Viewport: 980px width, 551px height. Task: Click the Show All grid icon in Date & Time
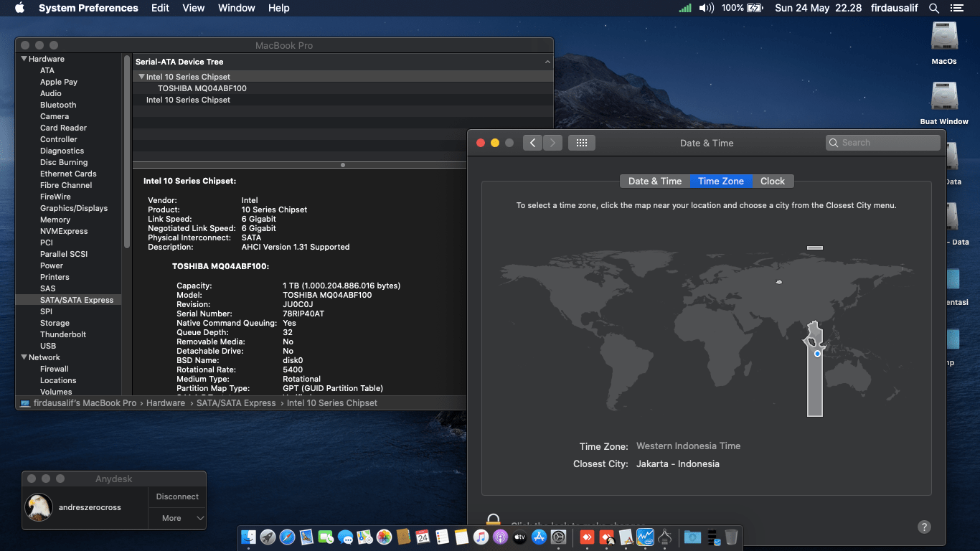click(582, 142)
